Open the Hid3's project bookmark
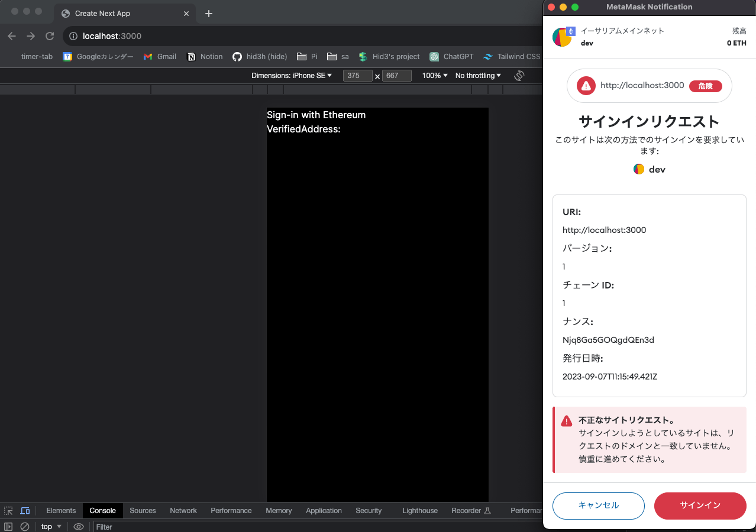756x532 pixels. (389, 57)
